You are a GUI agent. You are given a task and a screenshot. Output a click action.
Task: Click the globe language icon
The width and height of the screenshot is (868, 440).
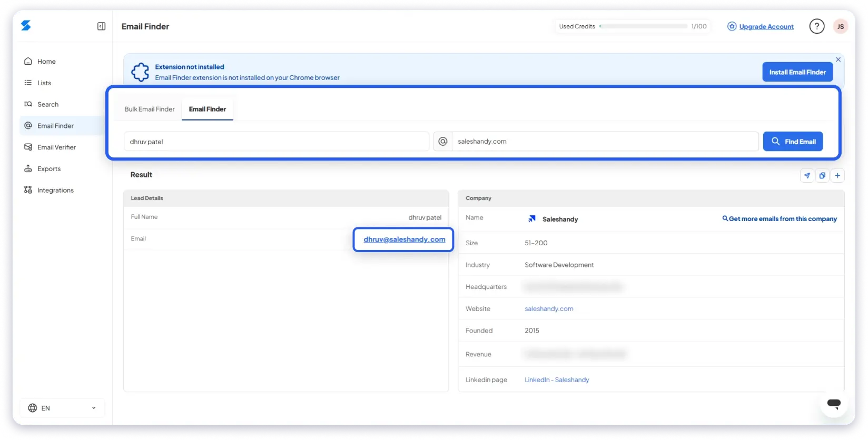pyautogui.click(x=33, y=408)
